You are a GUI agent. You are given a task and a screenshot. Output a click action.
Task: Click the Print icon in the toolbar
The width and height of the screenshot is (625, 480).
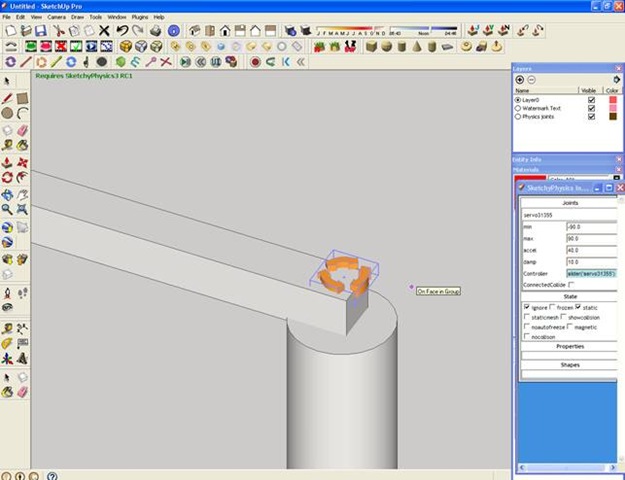156,31
